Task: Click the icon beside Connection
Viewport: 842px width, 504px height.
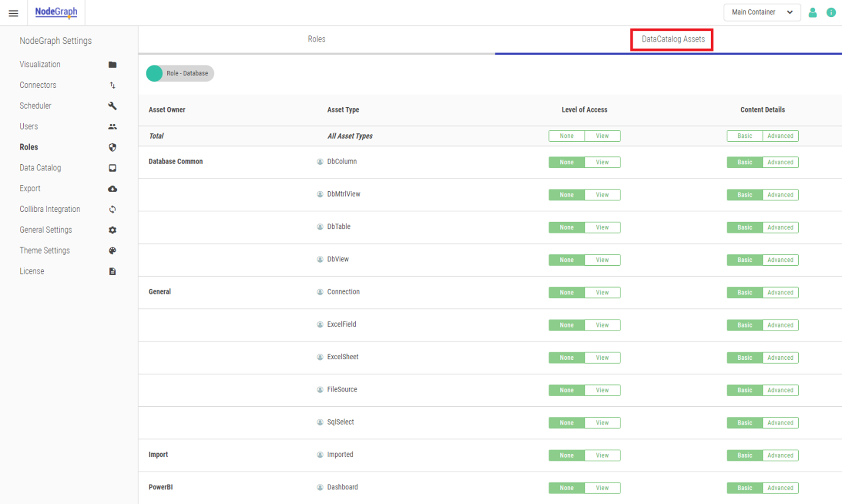Action: (x=320, y=292)
